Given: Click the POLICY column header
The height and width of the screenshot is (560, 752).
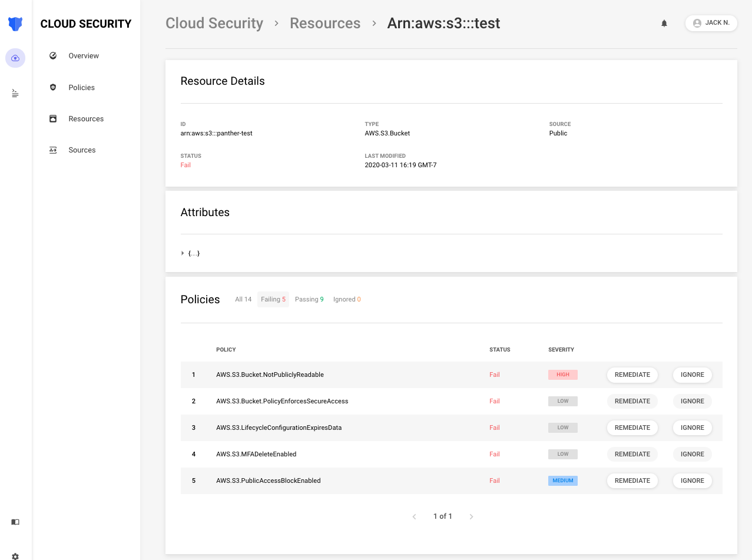Looking at the screenshot, I should [x=226, y=350].
